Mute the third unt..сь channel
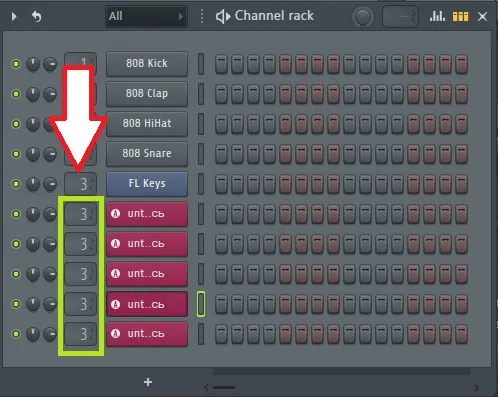498x397 pixels. click(x=16, y=274)
